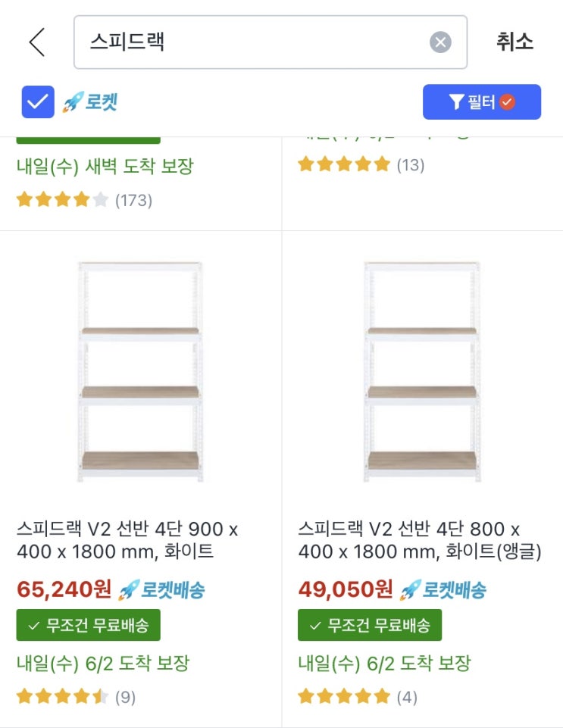The width and height of the screenshot is (563, 728).
Task: Clear the search text with X icon
Action: [x=440, y=42]
